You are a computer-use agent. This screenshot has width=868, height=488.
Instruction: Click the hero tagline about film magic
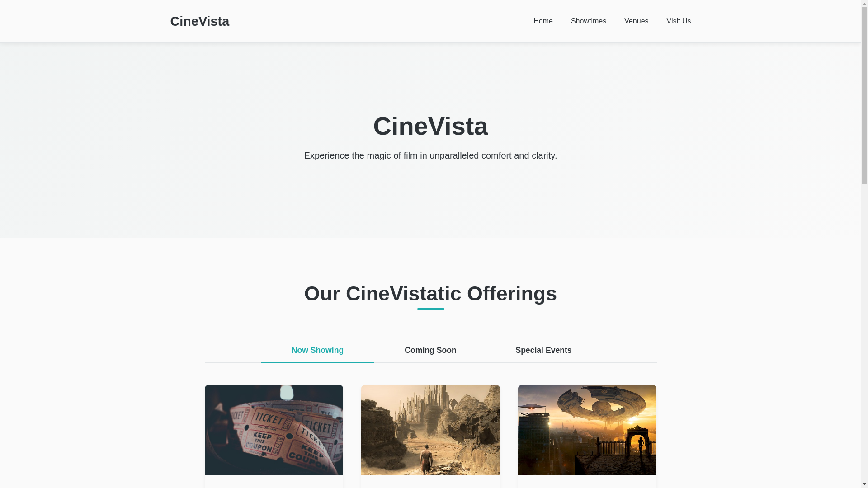point(430,155)
